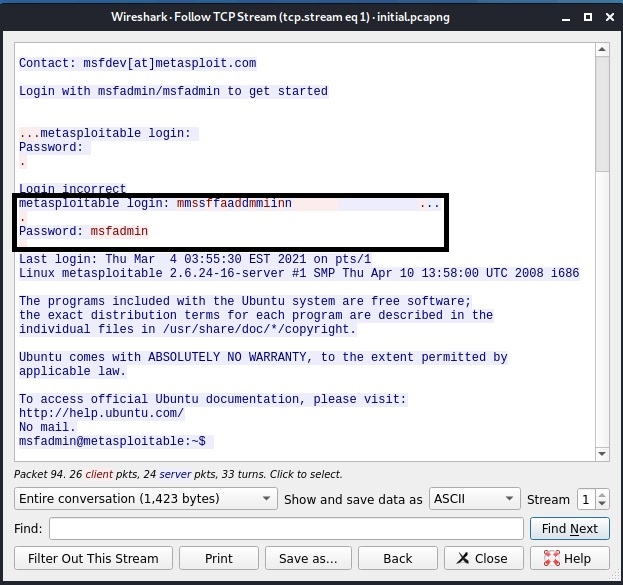
Task: Click the 'Show and save data as' label
Action: pyautogui.click(x=353, y=499)
